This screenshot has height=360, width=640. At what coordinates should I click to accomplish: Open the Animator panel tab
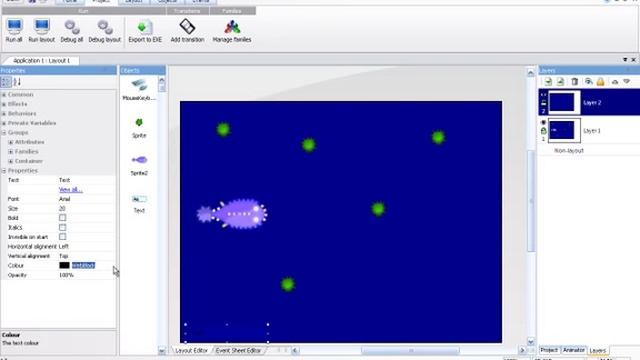click(x=573, y=350)
